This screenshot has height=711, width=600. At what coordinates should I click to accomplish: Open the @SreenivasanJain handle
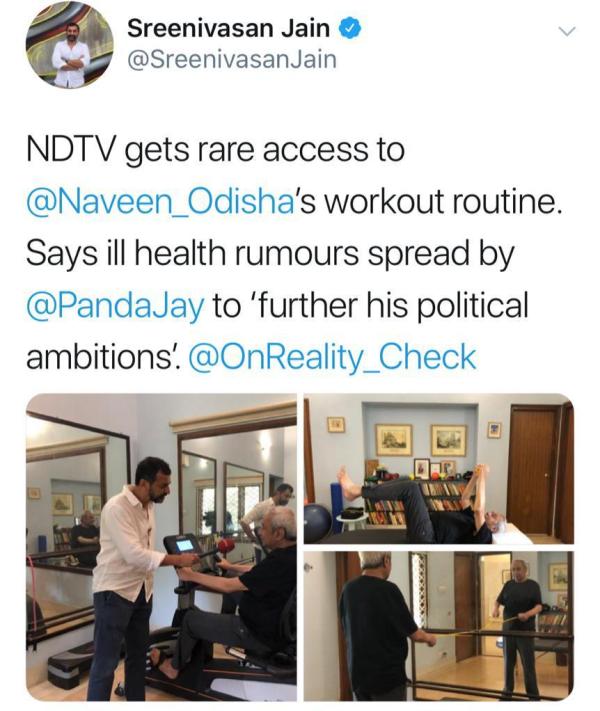tap(232, 60)
